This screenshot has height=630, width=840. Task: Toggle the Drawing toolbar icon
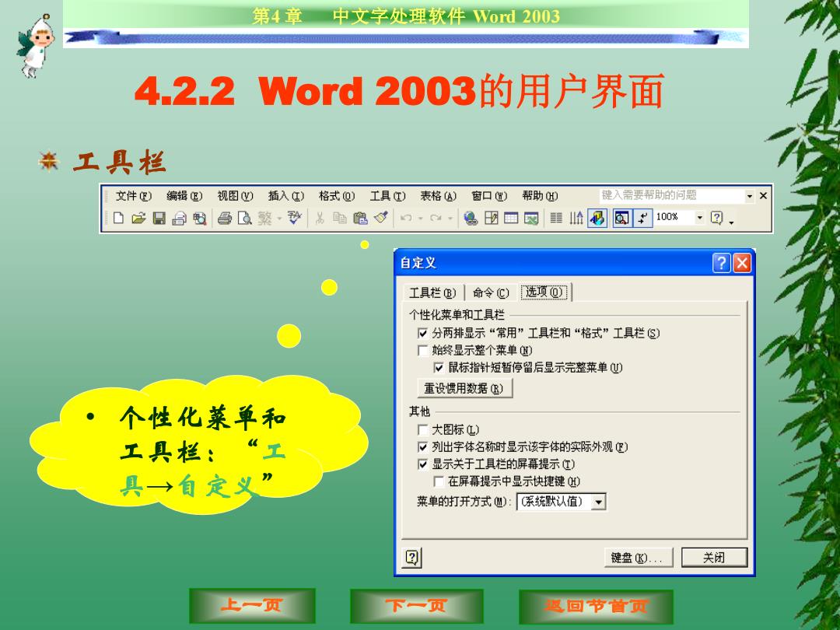[597, 218]
